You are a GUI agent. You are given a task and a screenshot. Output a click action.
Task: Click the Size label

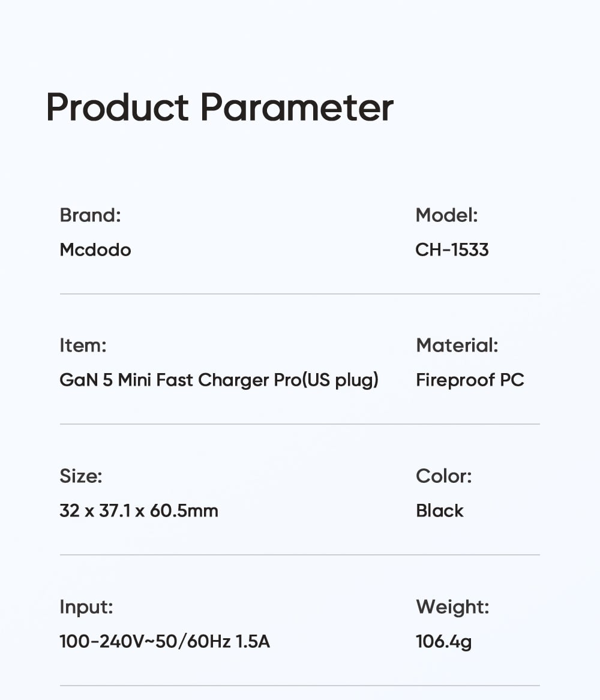tap(81, 476)
